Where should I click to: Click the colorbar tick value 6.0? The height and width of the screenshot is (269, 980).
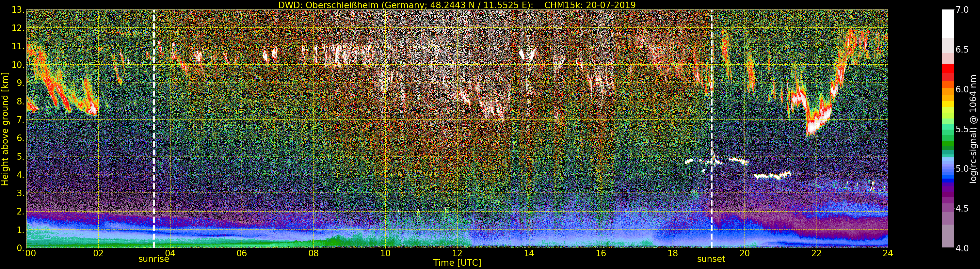(962, 89)
